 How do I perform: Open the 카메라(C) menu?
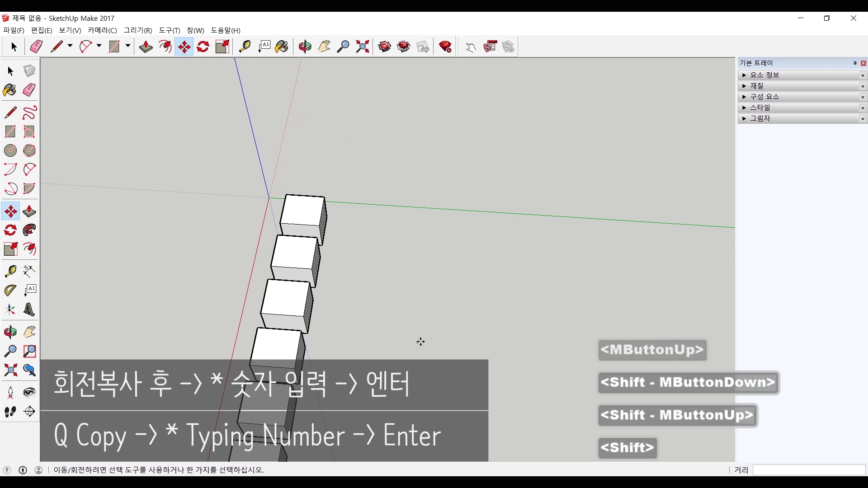102,30
